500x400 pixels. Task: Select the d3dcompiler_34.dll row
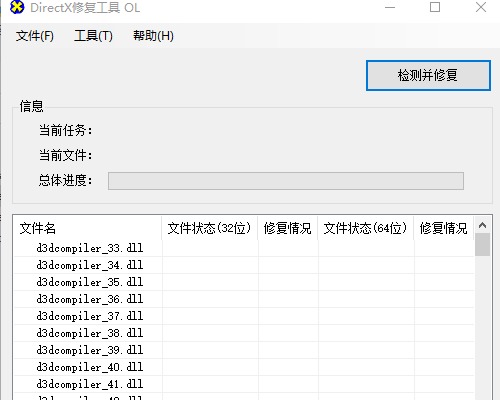point(244,265)
